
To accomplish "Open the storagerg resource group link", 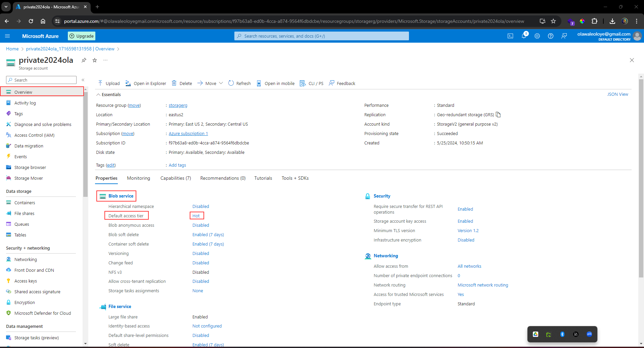I will pos(178,105).
